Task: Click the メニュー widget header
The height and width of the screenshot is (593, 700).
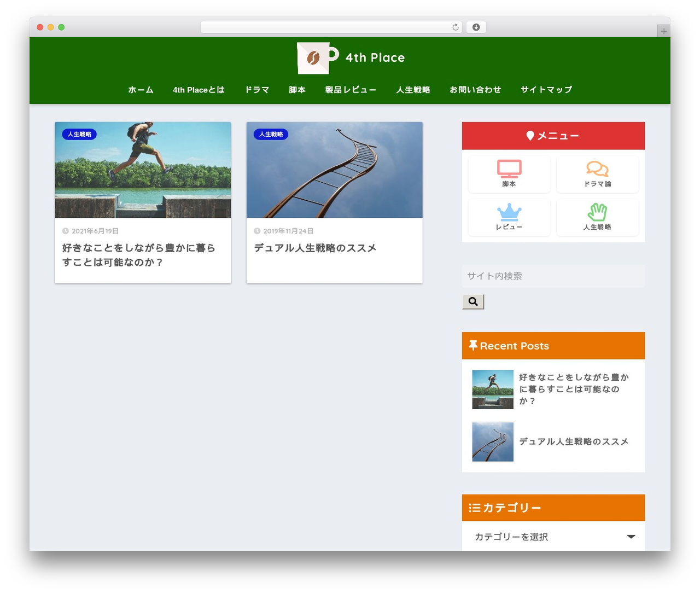Action: click(553, 136)
